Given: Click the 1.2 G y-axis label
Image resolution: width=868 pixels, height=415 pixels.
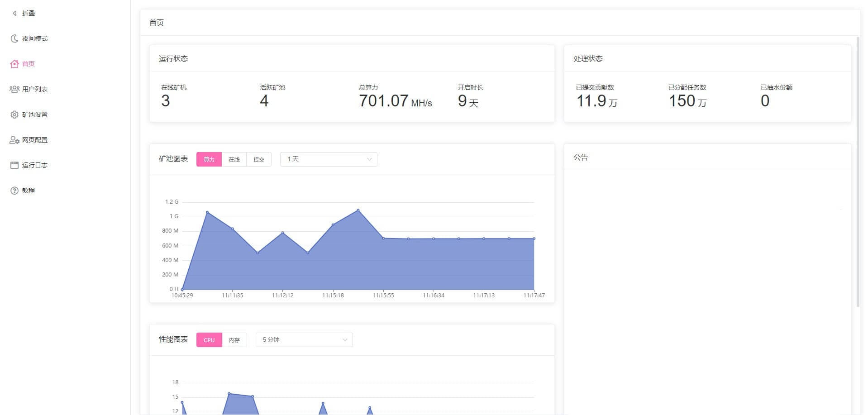Looking at the screenshot, I should click(172, 202).
